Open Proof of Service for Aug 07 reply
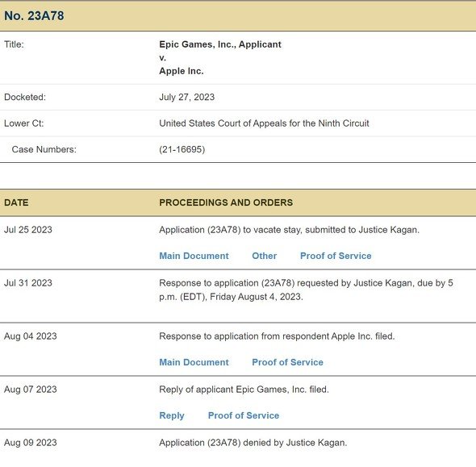Image resolution: width=476 pixels, height=467 pixels. pos(244,415)
